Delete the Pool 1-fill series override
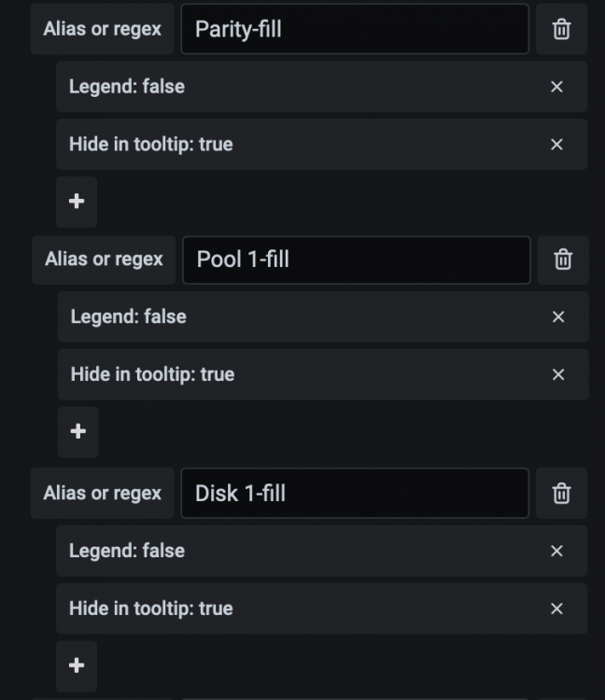 click(563, 259)
